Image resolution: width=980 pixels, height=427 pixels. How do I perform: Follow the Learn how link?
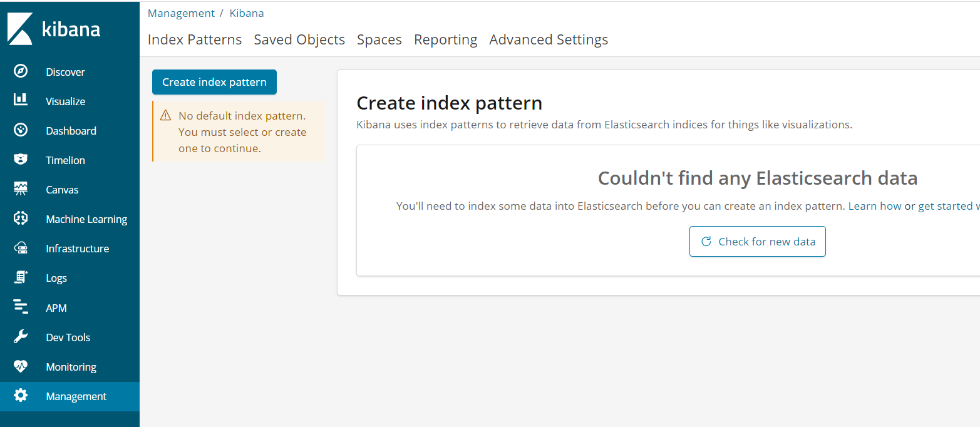tap(875, 206)
